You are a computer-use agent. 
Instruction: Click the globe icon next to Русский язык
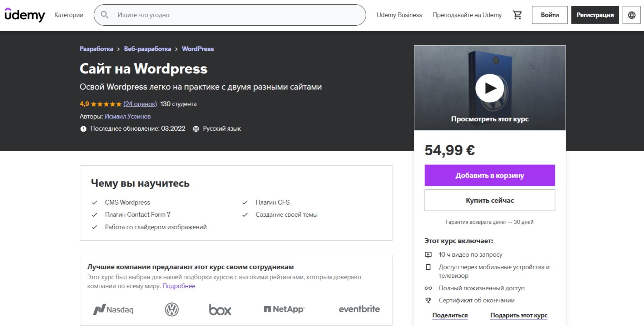[x=196, y=129]
